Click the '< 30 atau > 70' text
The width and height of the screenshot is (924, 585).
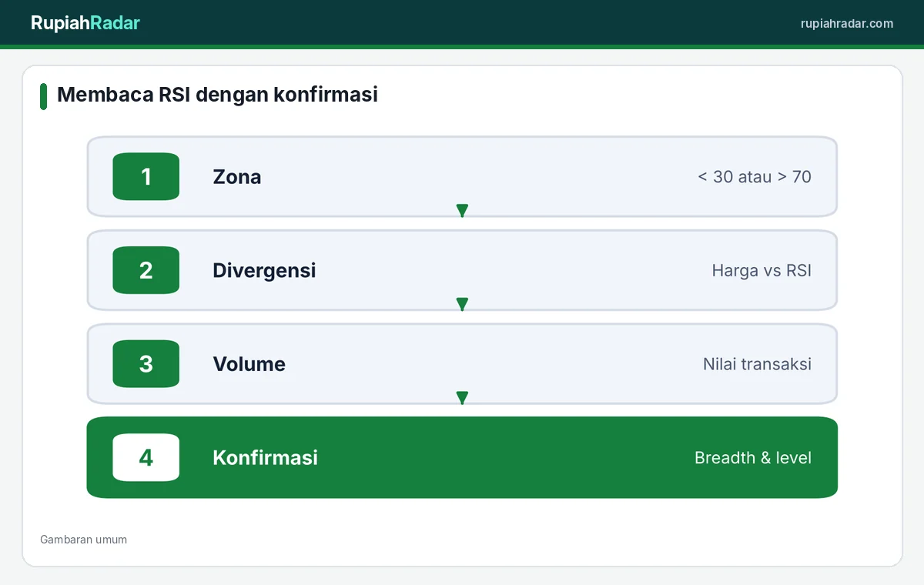click(x=755, y=177)
